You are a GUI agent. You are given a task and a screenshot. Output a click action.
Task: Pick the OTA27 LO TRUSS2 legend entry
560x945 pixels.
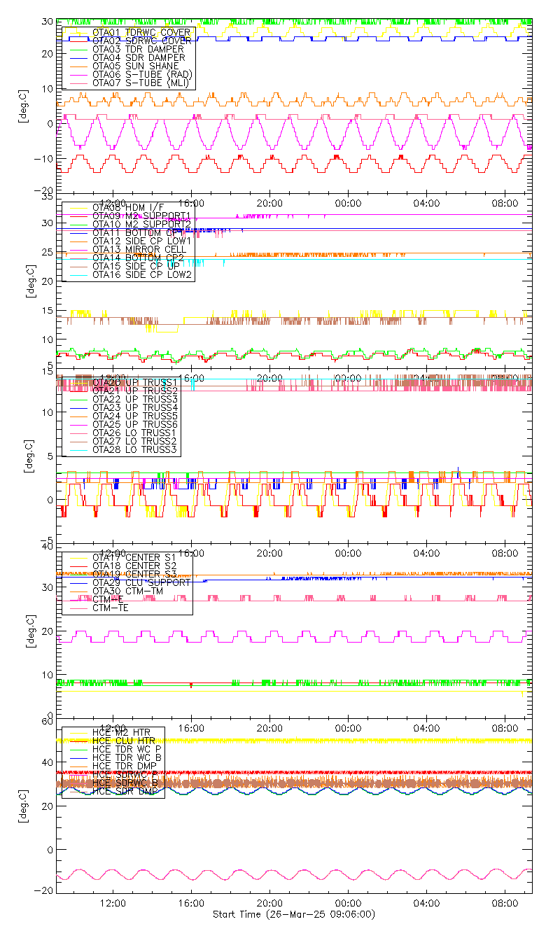pyautogui.click(x=135, y=441)
